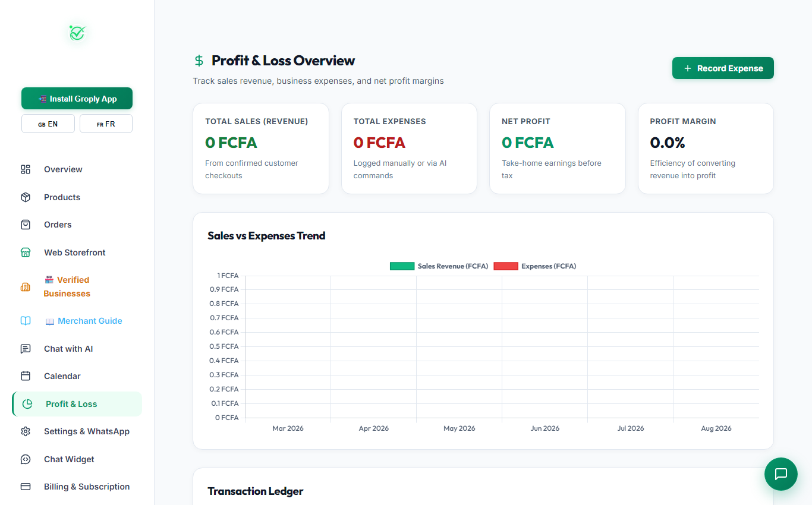The height and width of the screenshot is (505, 812).
Task: Open the Overview menu item
Action: tap(77, 169)
